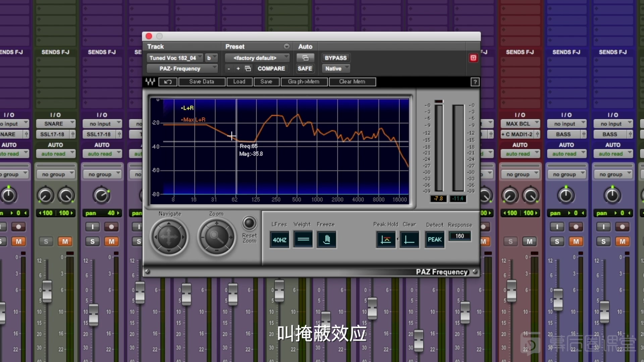Click the Clear peak button
The width and height of the screenshot is (644, 362).
[409, 239]
